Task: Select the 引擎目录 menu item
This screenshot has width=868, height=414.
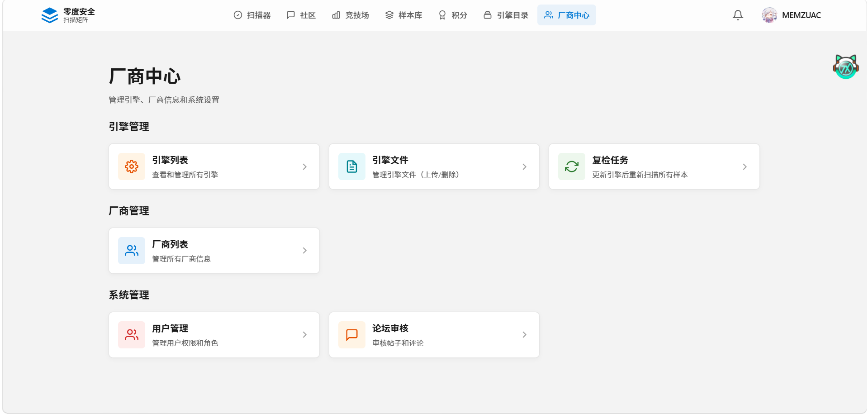Action: 506,15
